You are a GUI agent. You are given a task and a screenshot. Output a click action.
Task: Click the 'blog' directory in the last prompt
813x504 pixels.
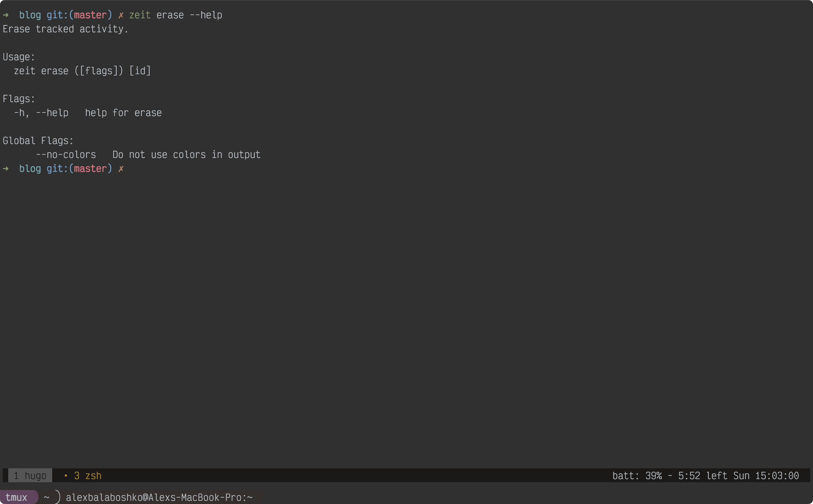[30, 169]
